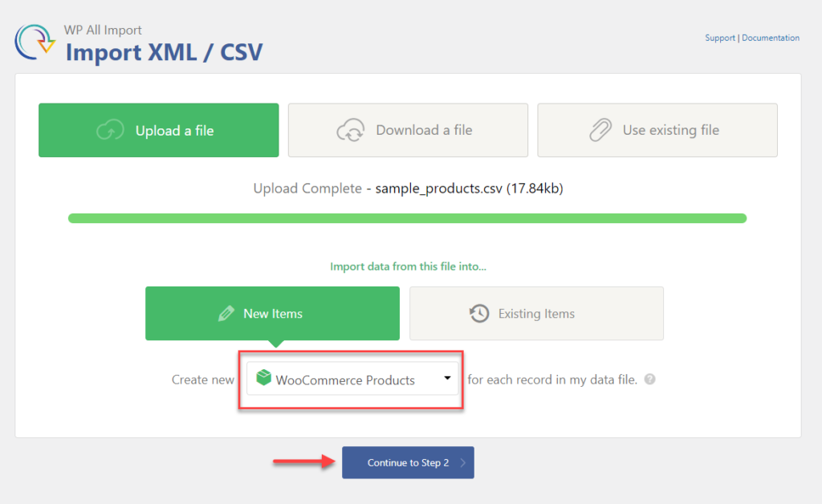Switch to Download a file tab
This screenshot has width=822, height=504.
(408, 131)
